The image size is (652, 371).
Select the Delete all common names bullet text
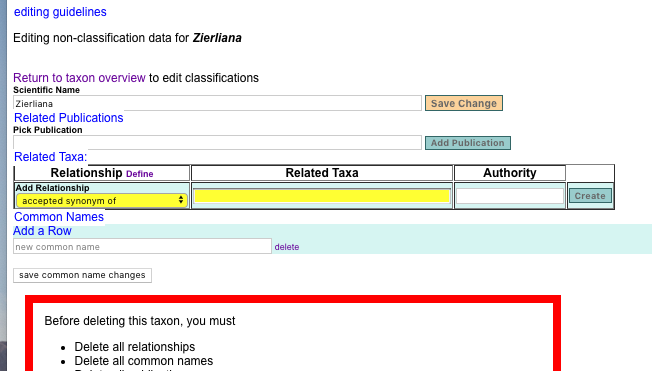(x=143, y=361)
